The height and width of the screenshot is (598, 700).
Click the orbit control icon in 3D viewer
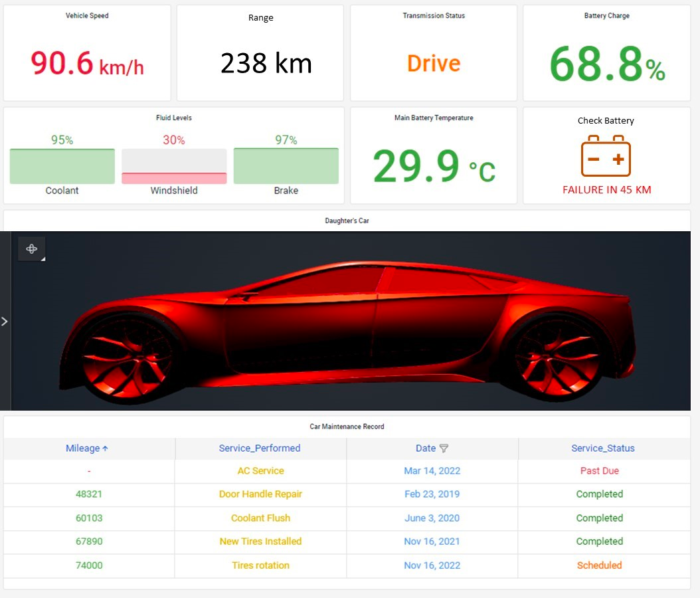pos(31,249)
